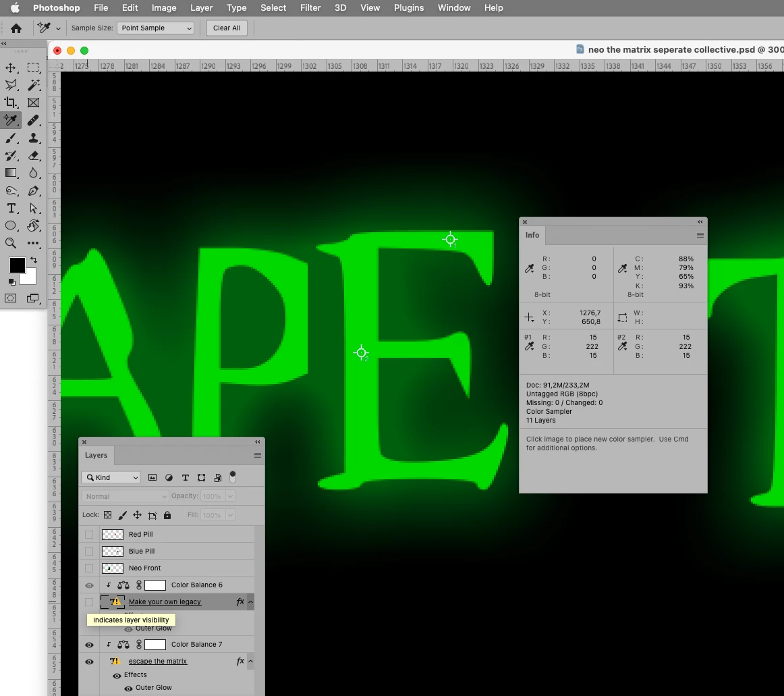Select the Clone Stamp tool

pyautogui.click(x=33, y=138)
